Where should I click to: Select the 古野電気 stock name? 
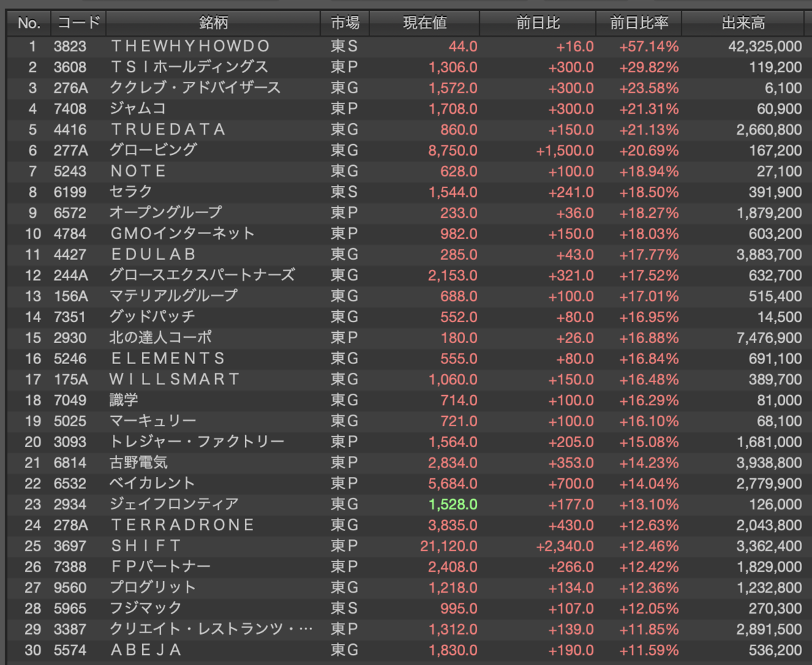click(139, 463)
